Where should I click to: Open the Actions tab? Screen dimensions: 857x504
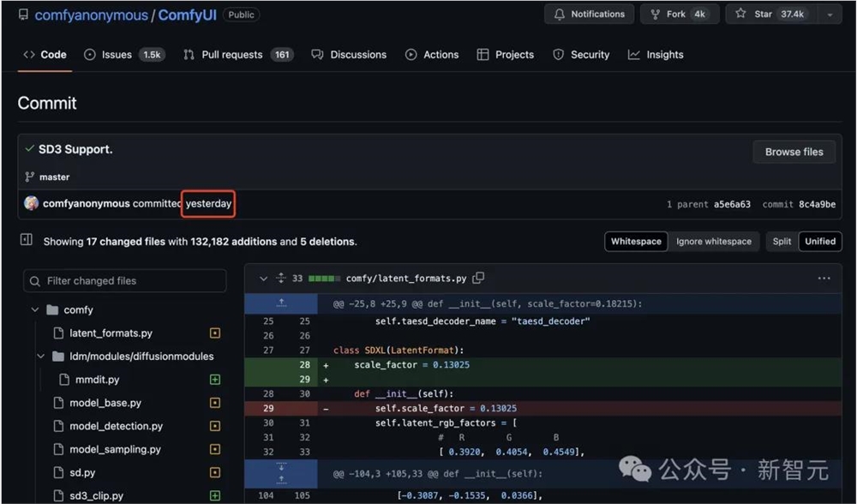[x=432, y=55]
